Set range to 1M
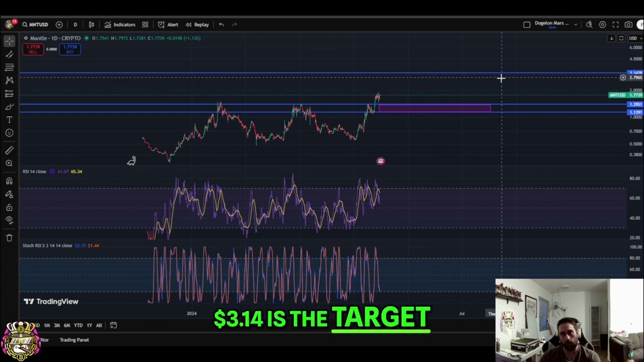 47,325
